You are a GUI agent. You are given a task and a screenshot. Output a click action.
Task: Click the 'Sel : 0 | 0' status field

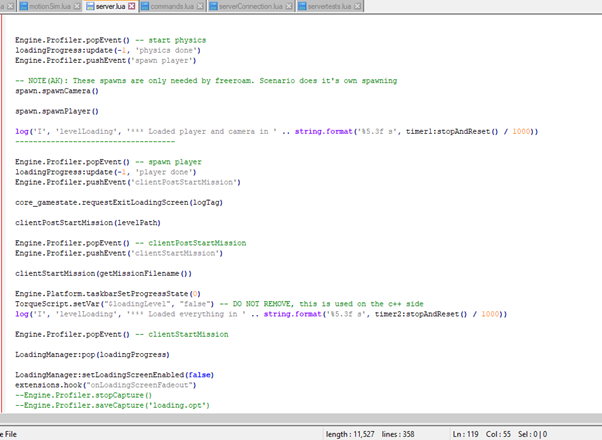tap(533, 434)
